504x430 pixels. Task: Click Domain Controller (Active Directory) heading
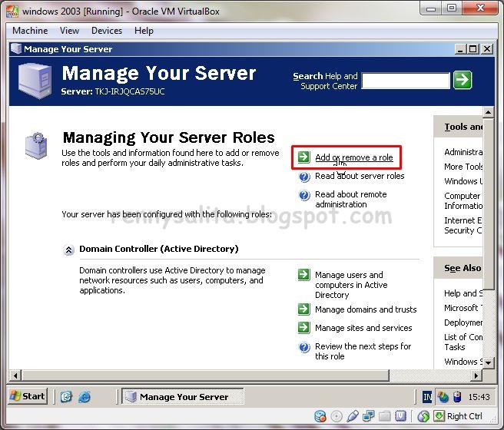159,249
